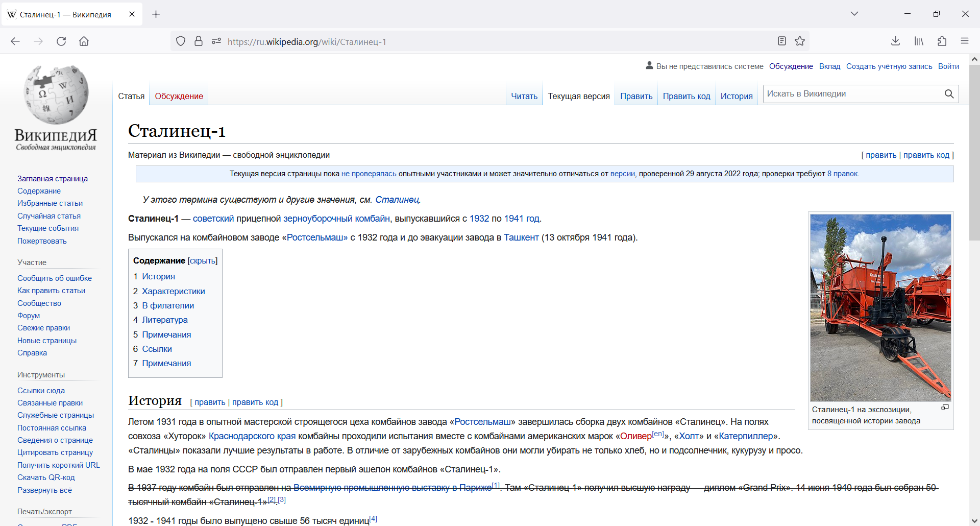Click the Искать в Википедии search field
This screenshot has height=526, width=980.
[x=852, y=94]
